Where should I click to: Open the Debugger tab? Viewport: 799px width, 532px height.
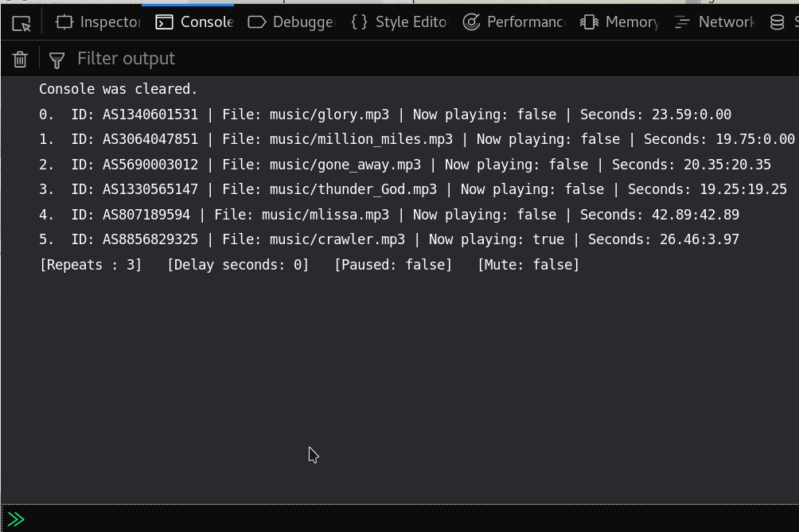(291, 22)
